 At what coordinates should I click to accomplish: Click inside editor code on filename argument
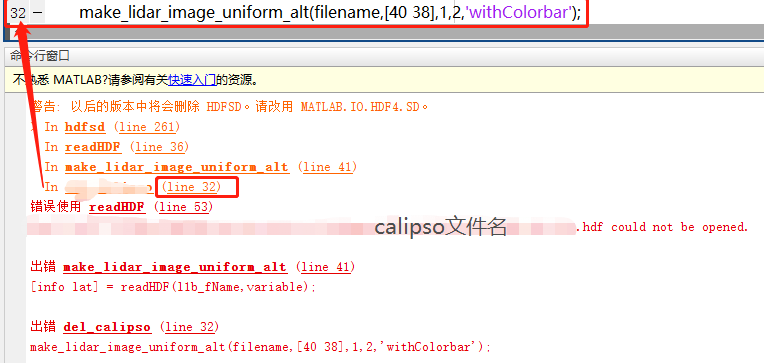[x=347, y=13]
